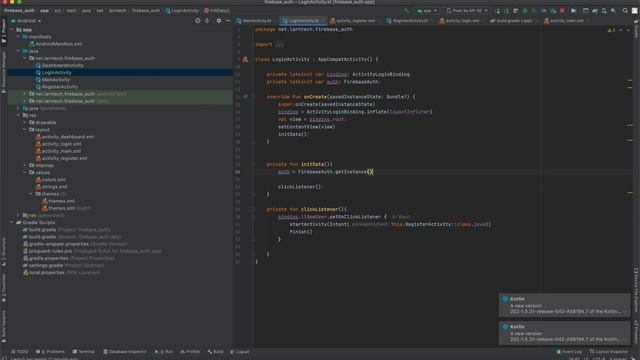Expand the drawable folder
The height and width of the screenshot is (360, 640).
(x=25, y=122)
